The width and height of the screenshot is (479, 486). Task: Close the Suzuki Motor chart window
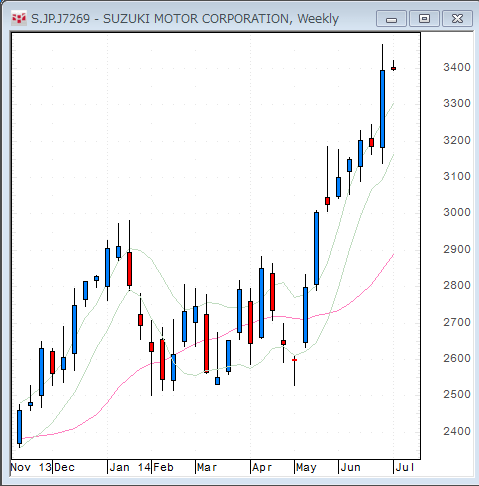coord(457,19)
